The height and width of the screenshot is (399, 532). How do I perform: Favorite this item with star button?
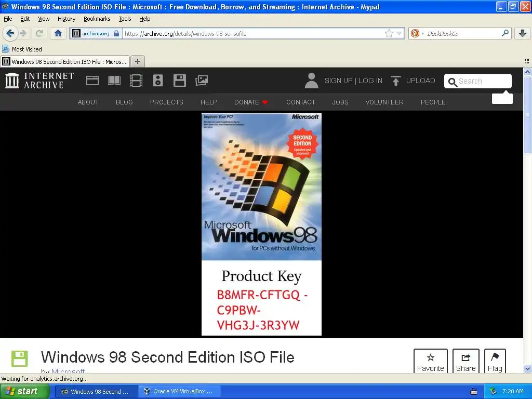[431, 362]
